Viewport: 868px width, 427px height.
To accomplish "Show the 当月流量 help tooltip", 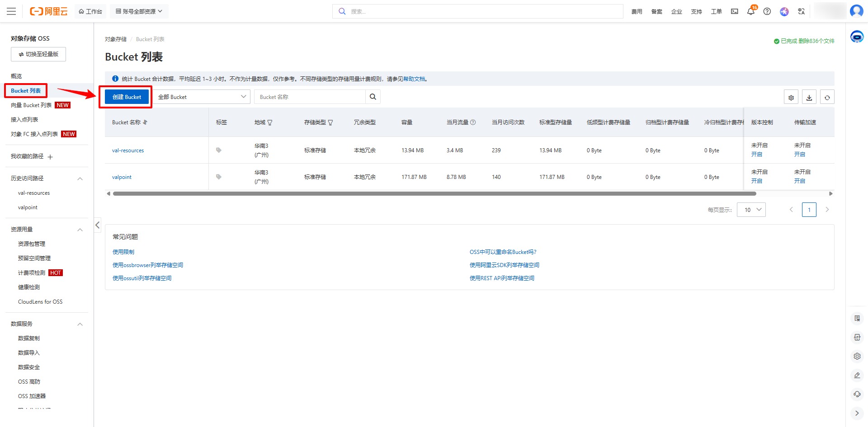I will 473,122.
